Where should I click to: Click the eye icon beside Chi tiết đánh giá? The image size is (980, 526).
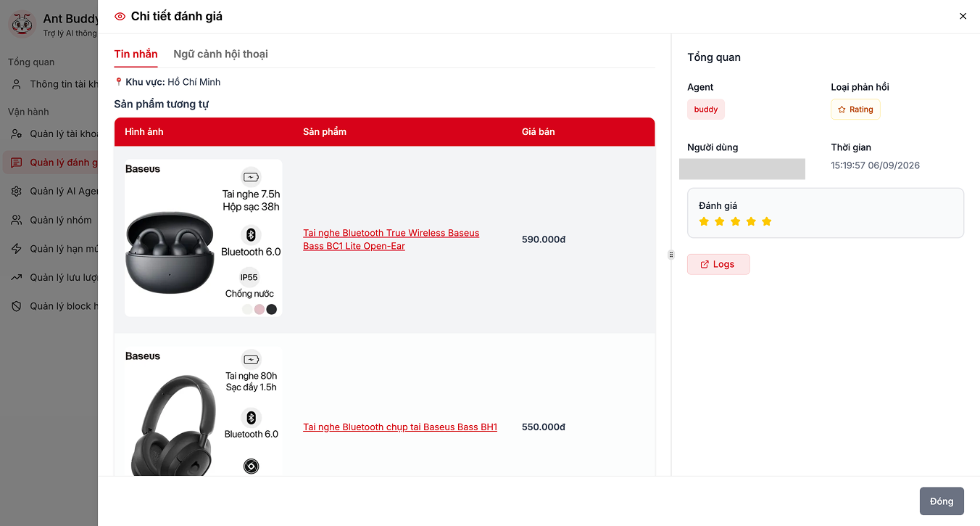(x=120, y=16)
